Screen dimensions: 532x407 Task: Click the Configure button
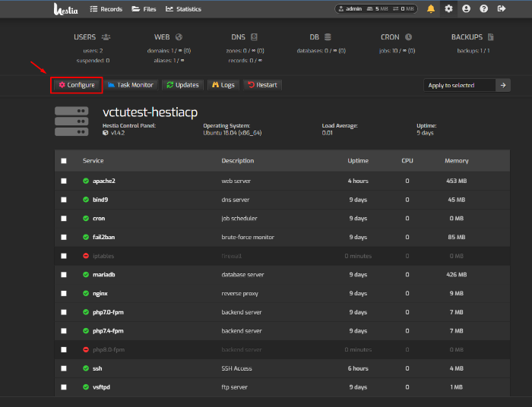pos(77,85)
